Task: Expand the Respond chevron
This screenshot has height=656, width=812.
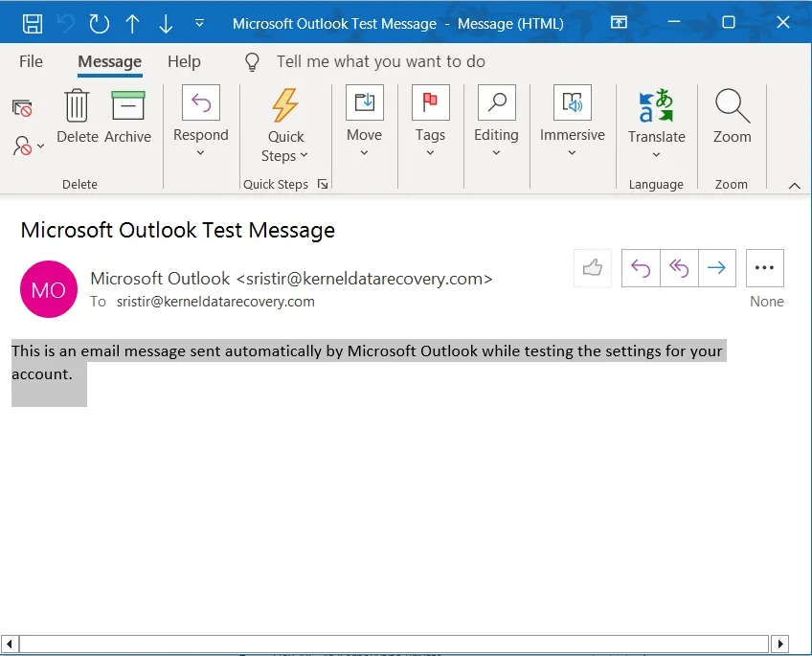Action: tap(200, 152)
